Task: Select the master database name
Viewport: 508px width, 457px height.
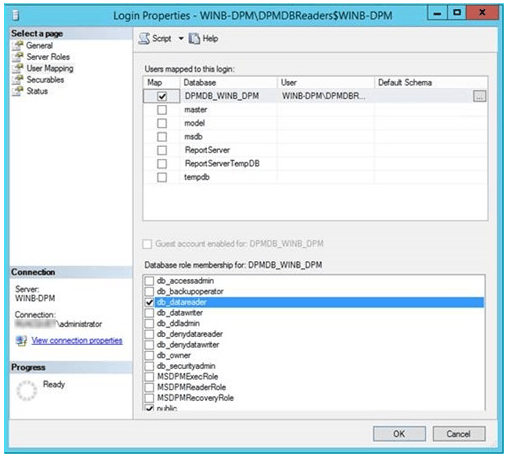Action: pyautogui.click(x=196, y=110)
